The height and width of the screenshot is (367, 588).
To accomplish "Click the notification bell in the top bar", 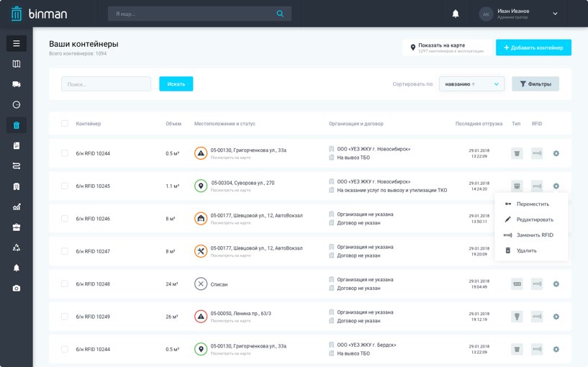I will pos(455,14).
